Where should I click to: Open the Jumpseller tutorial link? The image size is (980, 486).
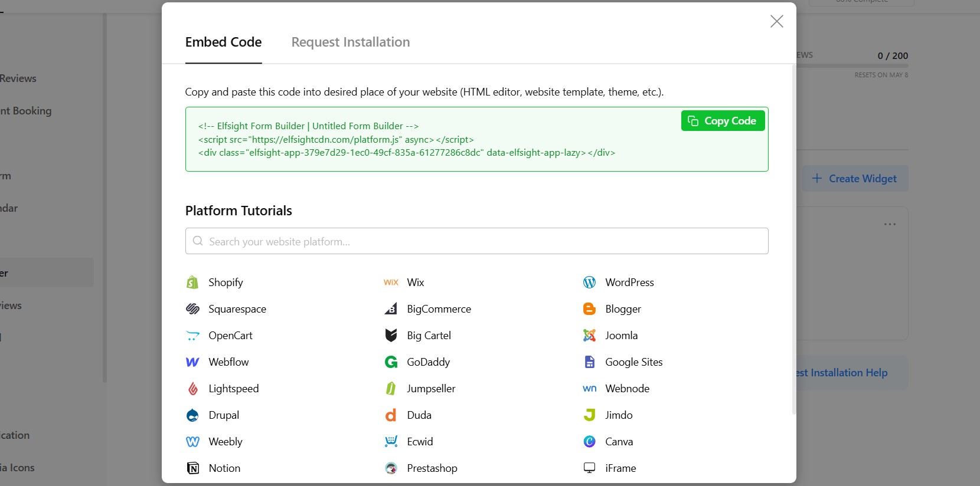point(431,389)
